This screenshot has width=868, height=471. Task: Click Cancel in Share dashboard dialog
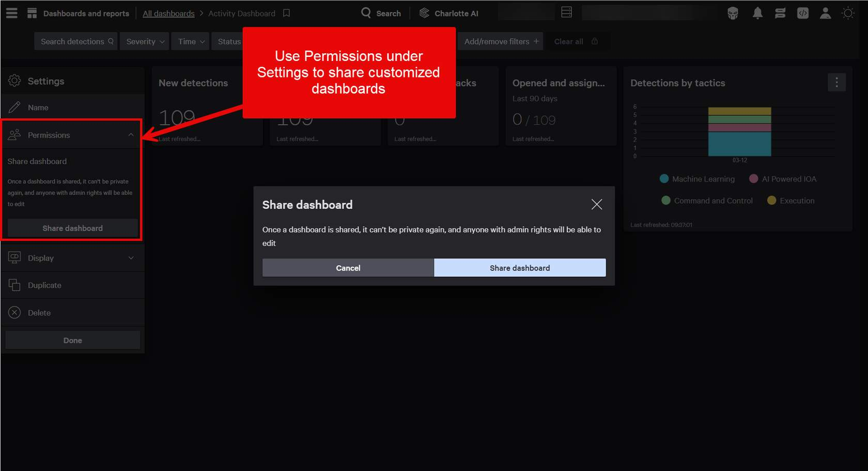point(348,268)
